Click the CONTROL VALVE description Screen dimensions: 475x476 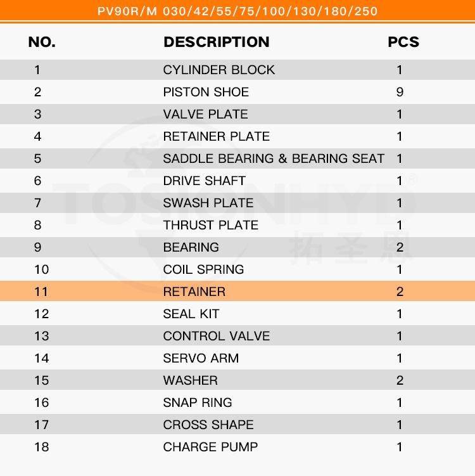pyautogui.click(x=217, y=336)
